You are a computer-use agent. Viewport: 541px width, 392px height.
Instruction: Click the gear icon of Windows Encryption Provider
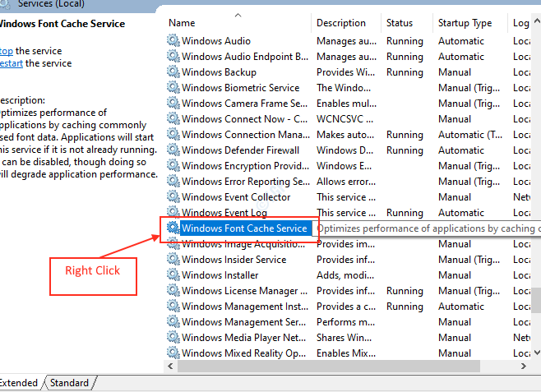[x=173, y=165]
